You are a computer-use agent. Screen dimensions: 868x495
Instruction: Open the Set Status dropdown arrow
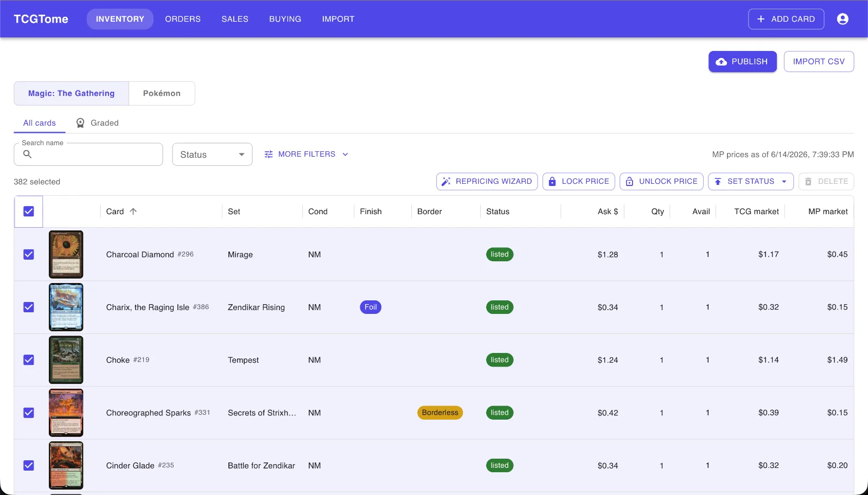point(784,182)
